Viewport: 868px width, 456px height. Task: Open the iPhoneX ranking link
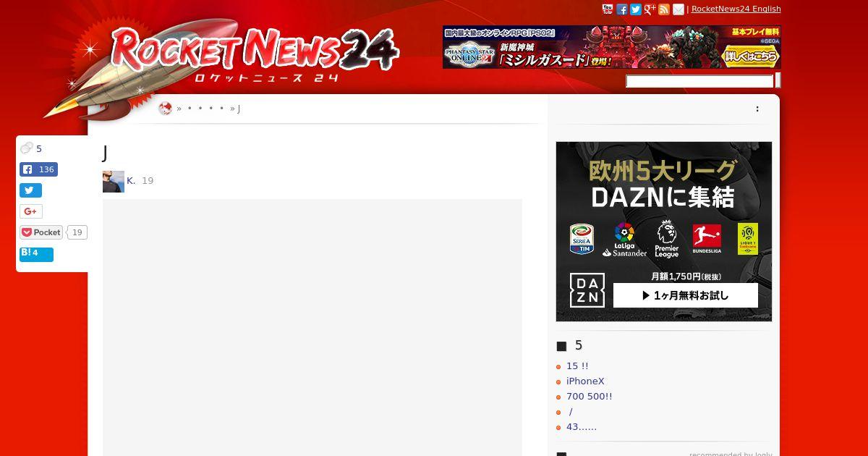click(585, 381)
